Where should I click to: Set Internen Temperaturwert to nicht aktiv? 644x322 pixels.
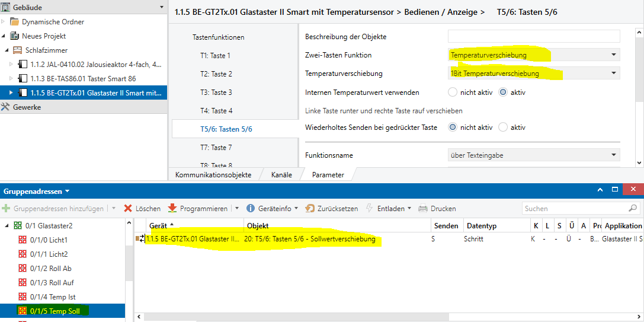pos(453,93)
